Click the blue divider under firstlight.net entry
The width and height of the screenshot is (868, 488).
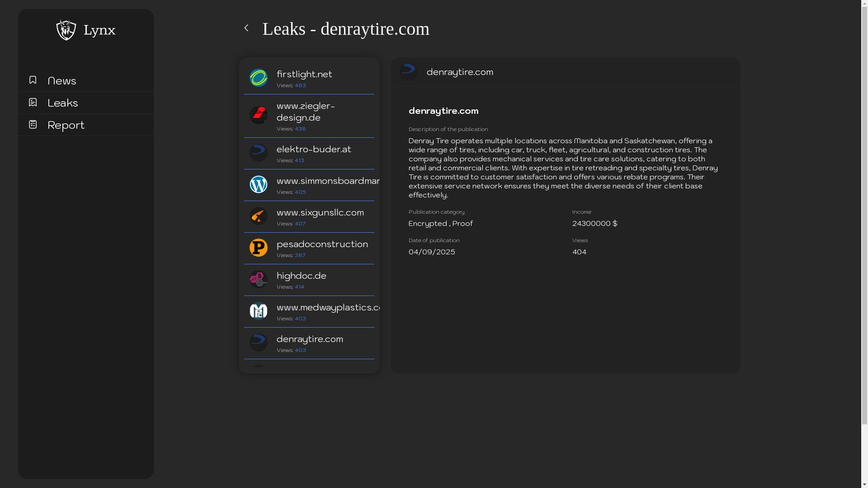click(x=309, y=94)
